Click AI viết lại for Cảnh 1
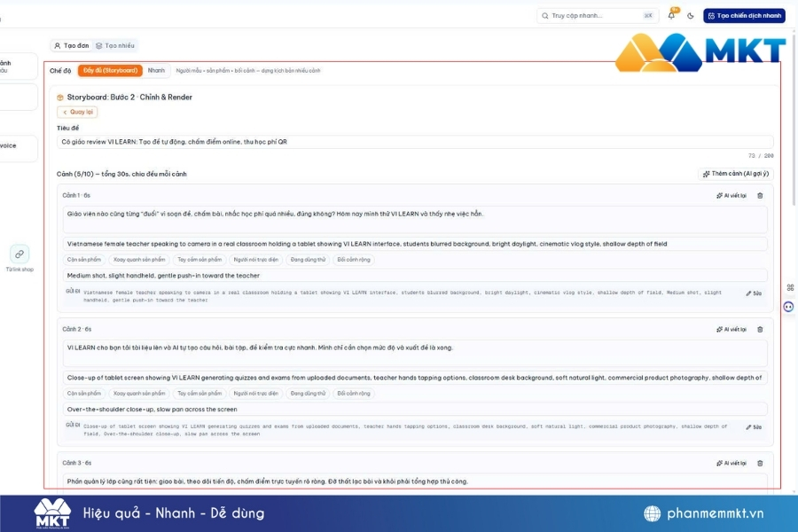The width and height of the screenshot is (798, 532). [731, 195]
